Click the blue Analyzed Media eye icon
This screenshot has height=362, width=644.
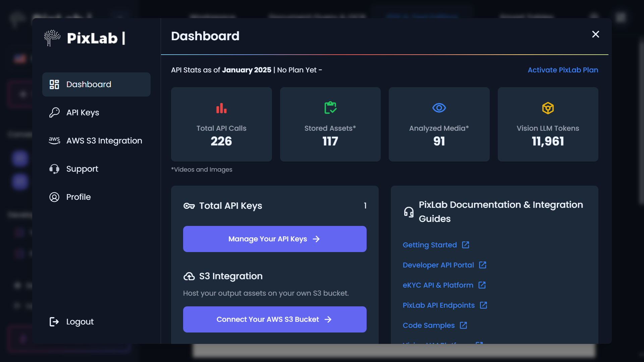pyautogui.click(x=439, y=108)
